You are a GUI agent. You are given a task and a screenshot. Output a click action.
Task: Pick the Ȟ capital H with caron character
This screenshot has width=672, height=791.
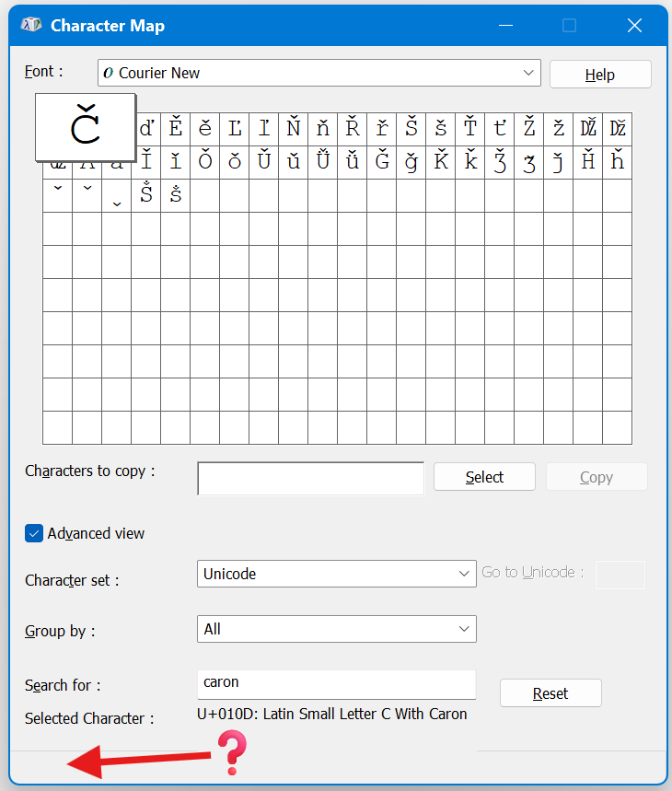588,162
